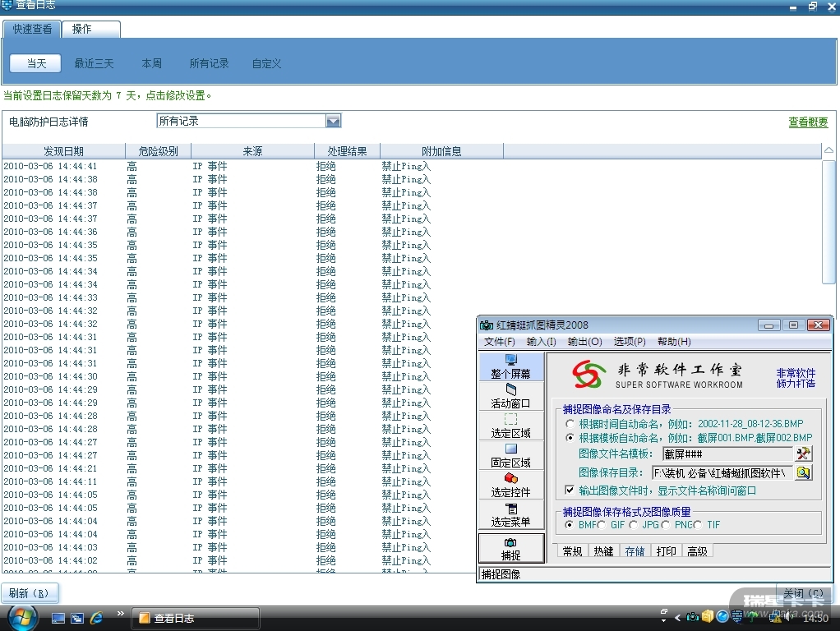Viewport: 840px width, 631px height.
Task: Choose the 选定区域 selected region tool
Action: (510, 426)
